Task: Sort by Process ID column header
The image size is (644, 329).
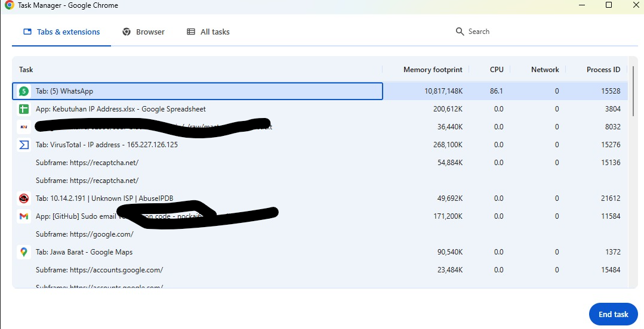Action: 603,70
